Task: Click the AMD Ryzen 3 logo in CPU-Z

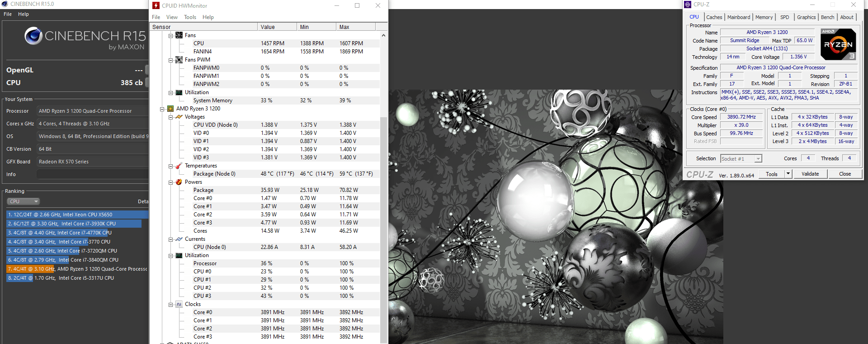Action: 838,44
